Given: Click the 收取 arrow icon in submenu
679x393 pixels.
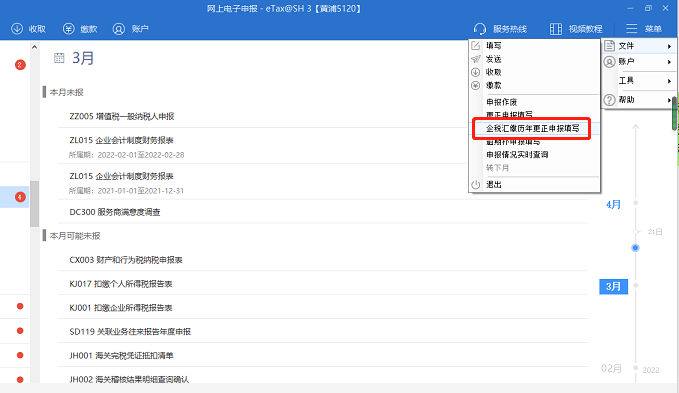Looking at the screenshot, I should 475,72.
